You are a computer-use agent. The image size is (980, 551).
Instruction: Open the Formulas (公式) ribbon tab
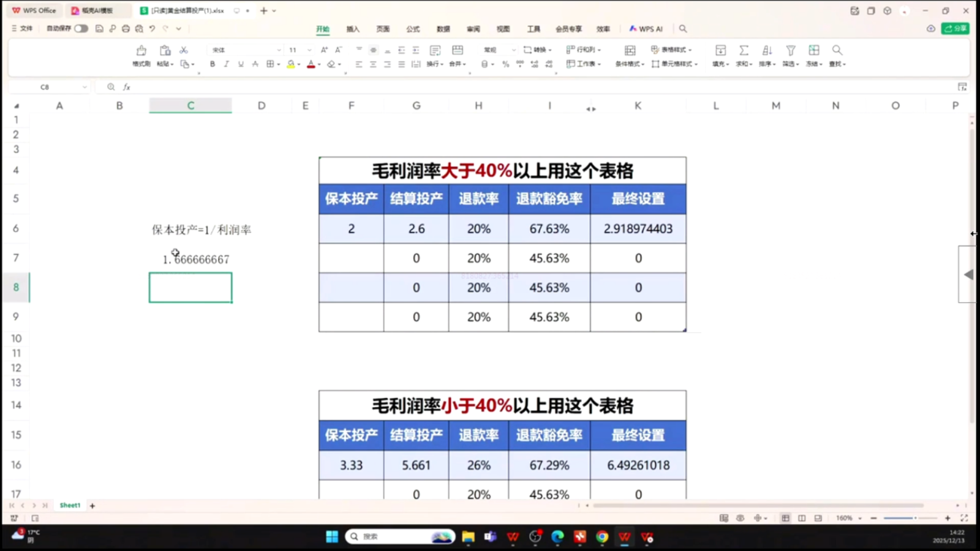413,29
